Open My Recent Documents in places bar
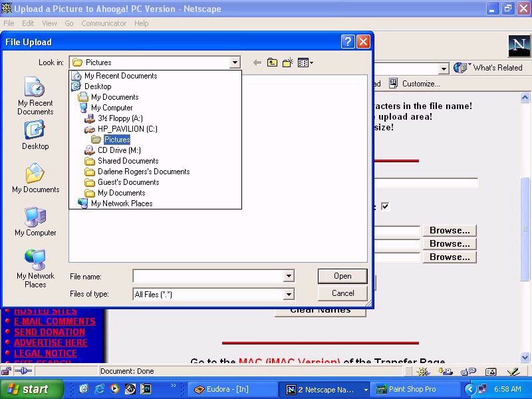 coord(35,96)
